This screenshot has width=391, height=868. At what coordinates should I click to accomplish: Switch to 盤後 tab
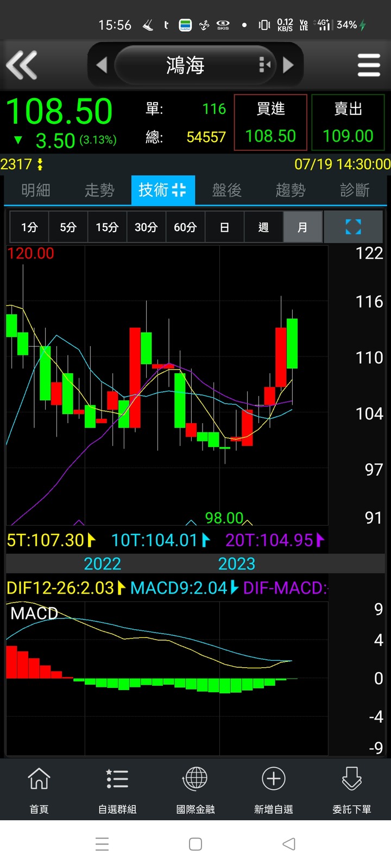tap(227, 190)
